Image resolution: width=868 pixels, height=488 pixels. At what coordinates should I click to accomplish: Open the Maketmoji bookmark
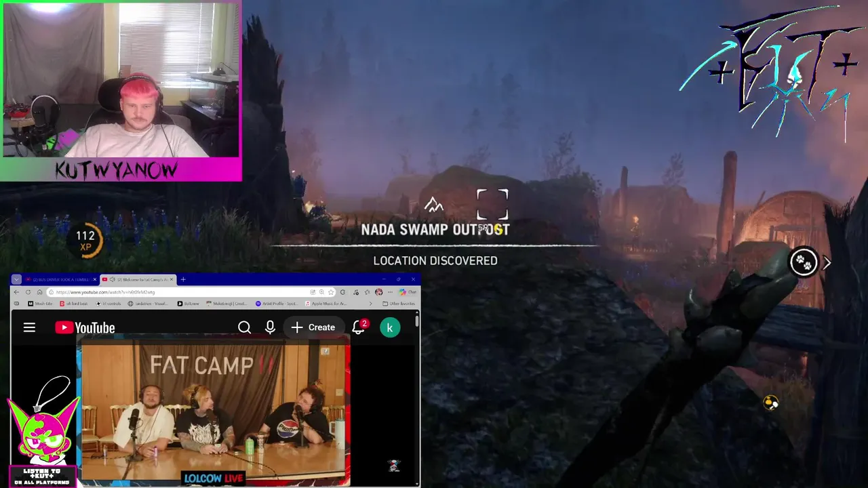[226, 304]
